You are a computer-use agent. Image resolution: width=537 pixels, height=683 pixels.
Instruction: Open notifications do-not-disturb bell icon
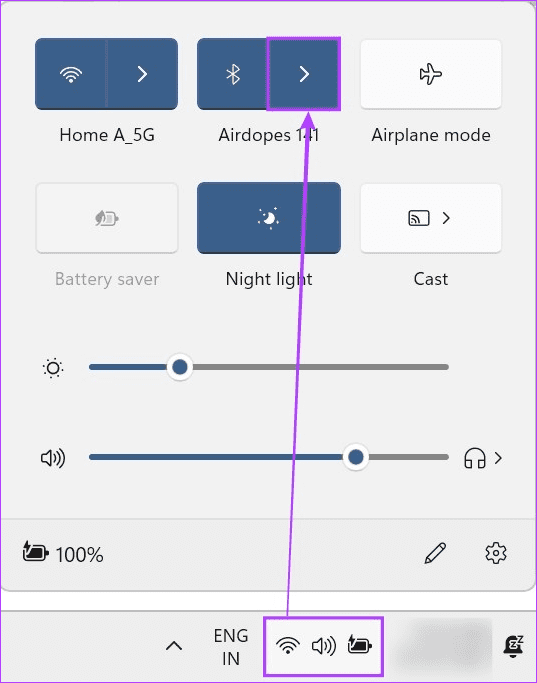[513, 646]
